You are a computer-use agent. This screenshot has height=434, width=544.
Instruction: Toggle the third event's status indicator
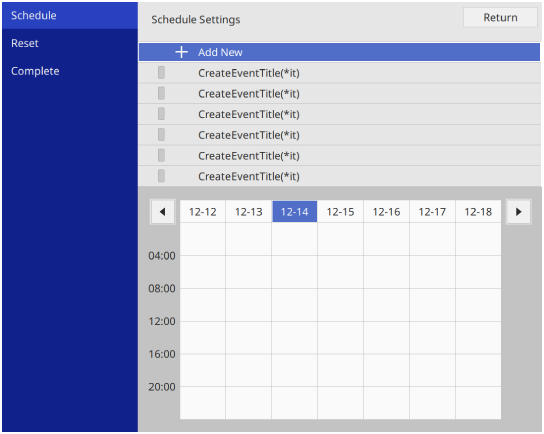pyautogui.click(x=161, y=114)
